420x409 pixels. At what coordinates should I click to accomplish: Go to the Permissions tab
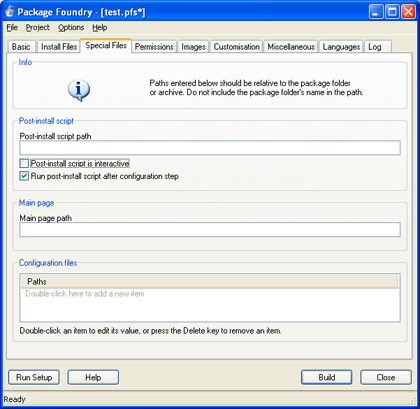154,47
